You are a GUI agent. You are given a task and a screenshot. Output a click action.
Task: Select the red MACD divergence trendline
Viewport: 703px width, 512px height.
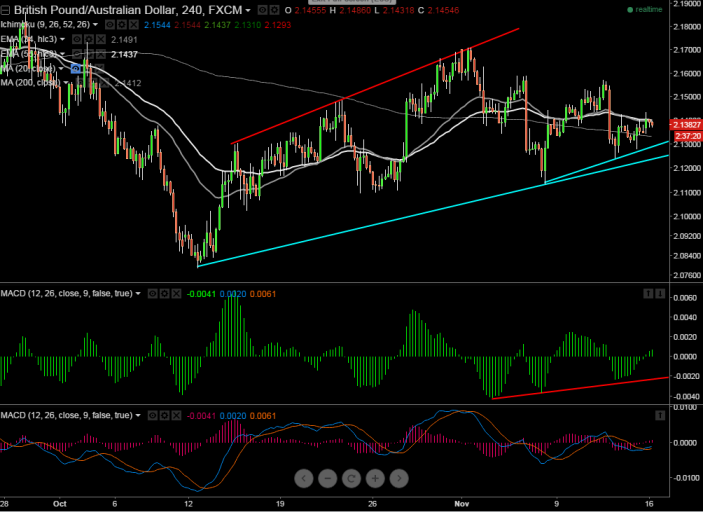pos(580,388)
